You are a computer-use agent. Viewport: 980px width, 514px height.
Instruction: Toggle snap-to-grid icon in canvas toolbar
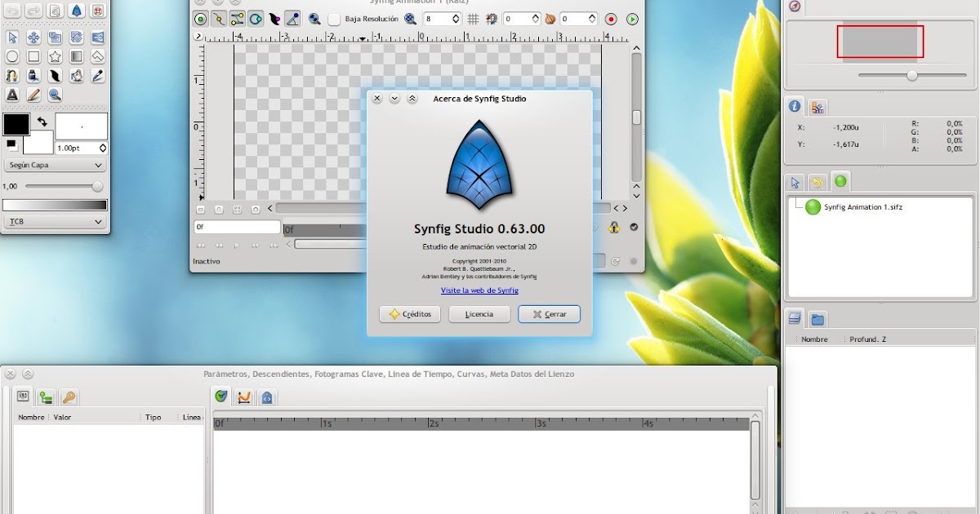click(492, 19)
